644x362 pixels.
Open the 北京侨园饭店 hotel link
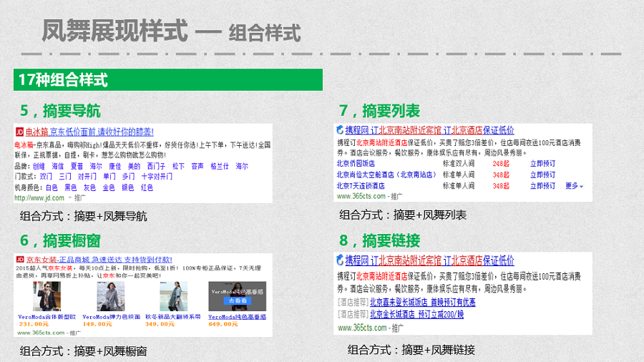[356, 163]
